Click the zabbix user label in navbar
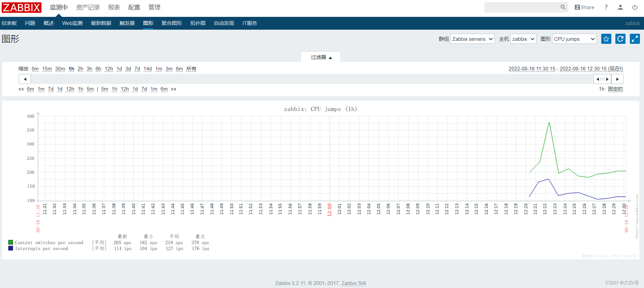This screenshot has width=644, height=288. pos(632,23)
